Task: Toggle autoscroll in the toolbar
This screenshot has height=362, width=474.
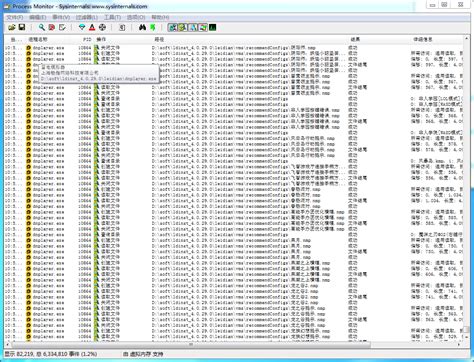Action: [x=52, y=27]
